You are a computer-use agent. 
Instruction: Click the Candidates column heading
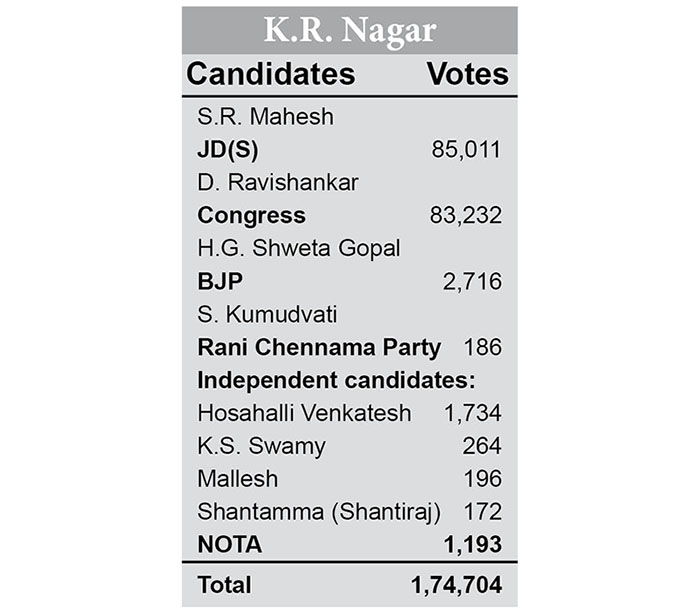coord(271,74)
